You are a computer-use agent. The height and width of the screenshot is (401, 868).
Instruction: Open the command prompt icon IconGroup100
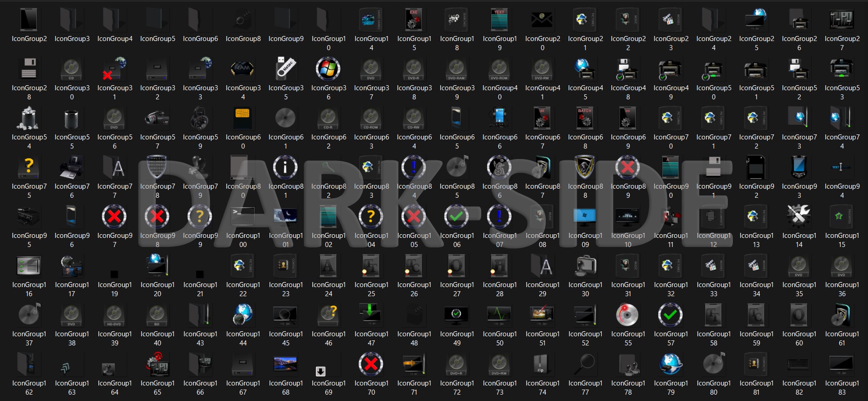[x=243, y=216]
